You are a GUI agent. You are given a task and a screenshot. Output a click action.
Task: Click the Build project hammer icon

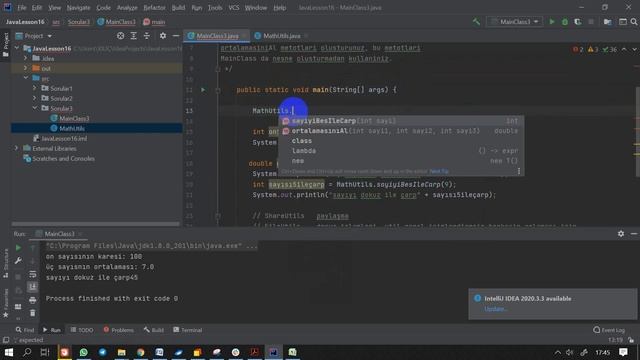pyautogui.click(x=476, y=22)
